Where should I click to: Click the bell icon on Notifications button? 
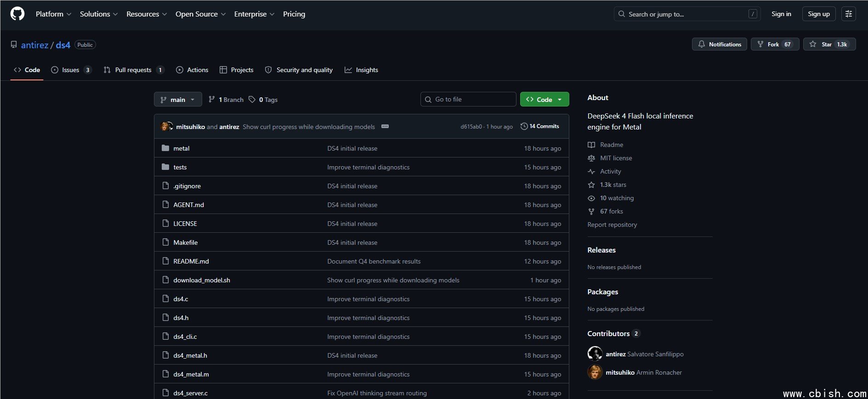point(702,44)
